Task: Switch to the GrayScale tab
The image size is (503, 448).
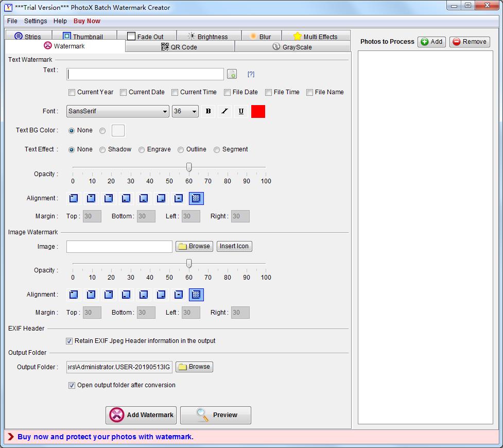Action: 292,47
